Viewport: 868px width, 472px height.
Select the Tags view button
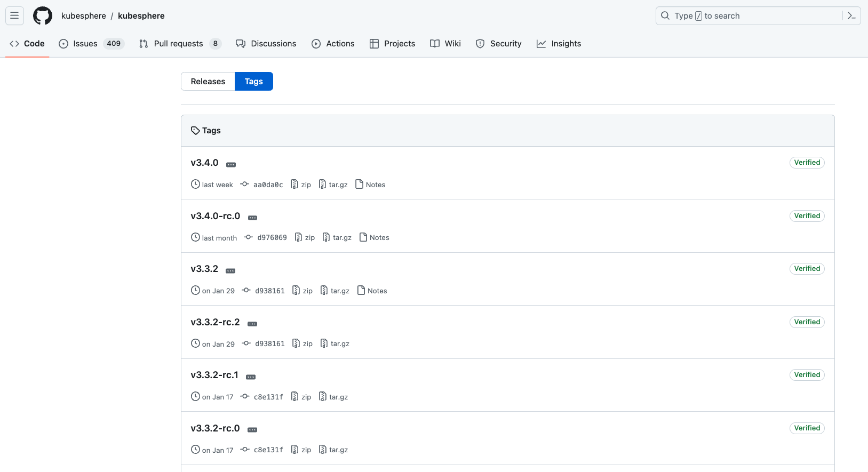(254, 82)
